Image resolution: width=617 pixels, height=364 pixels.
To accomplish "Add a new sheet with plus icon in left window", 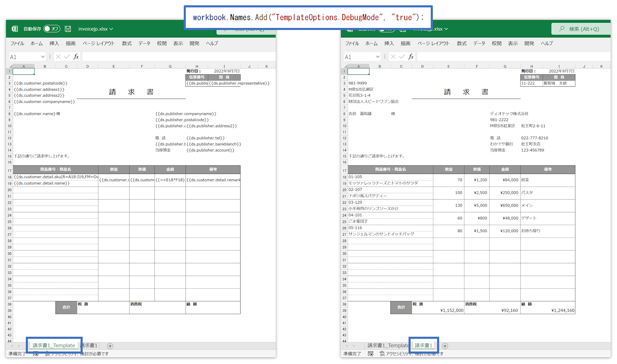I will 110,346.
